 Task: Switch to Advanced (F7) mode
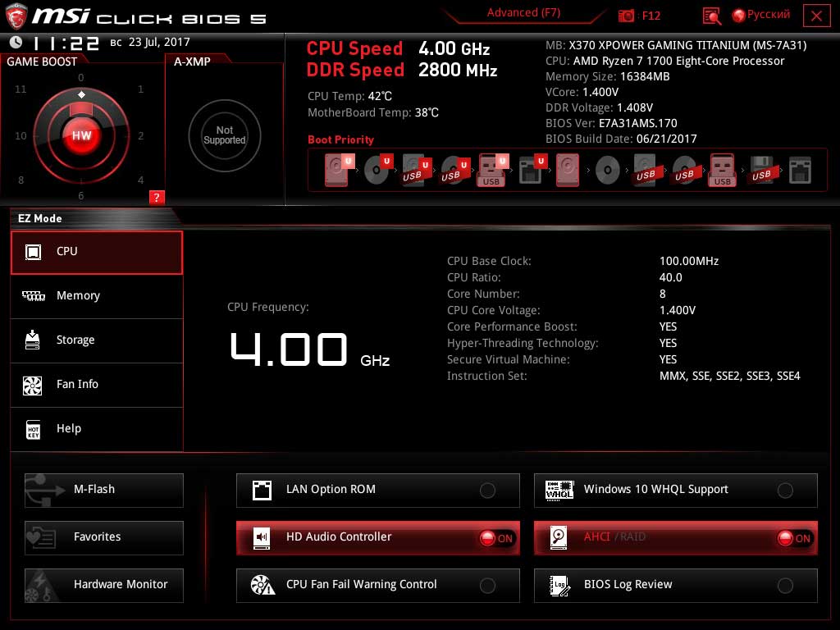point(523,13)
